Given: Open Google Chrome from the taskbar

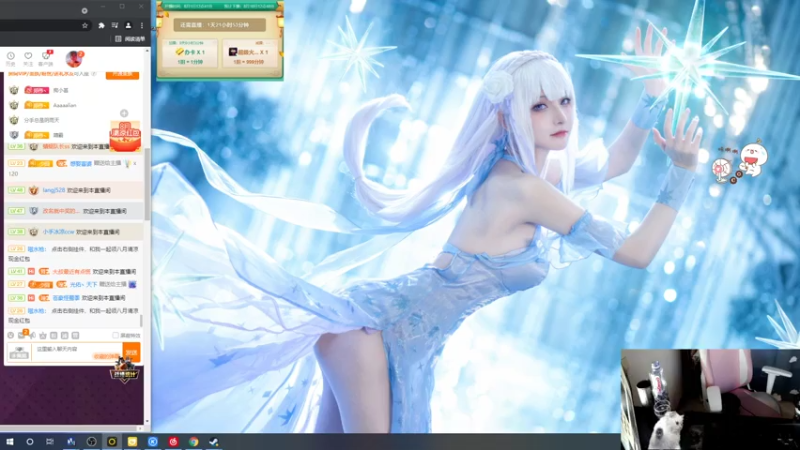Looking at the screenshot, I should pyautogui.click(x=193, y=442).
